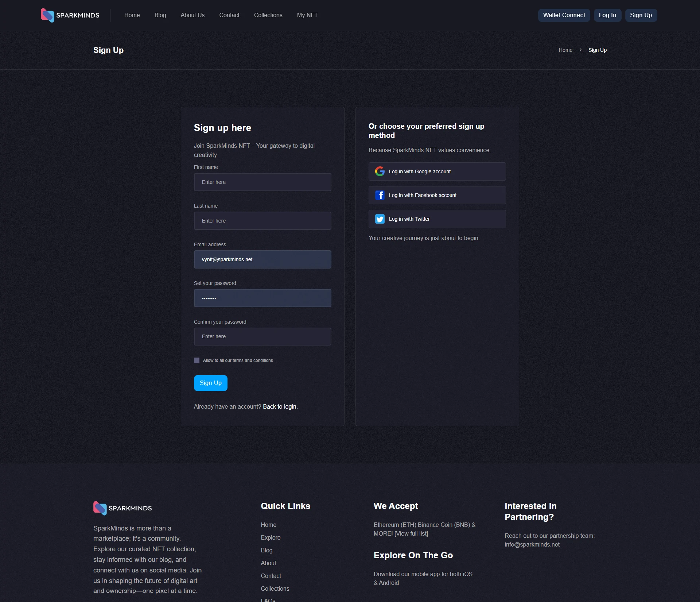
Task: Click the Email address field
Action: 262,259
